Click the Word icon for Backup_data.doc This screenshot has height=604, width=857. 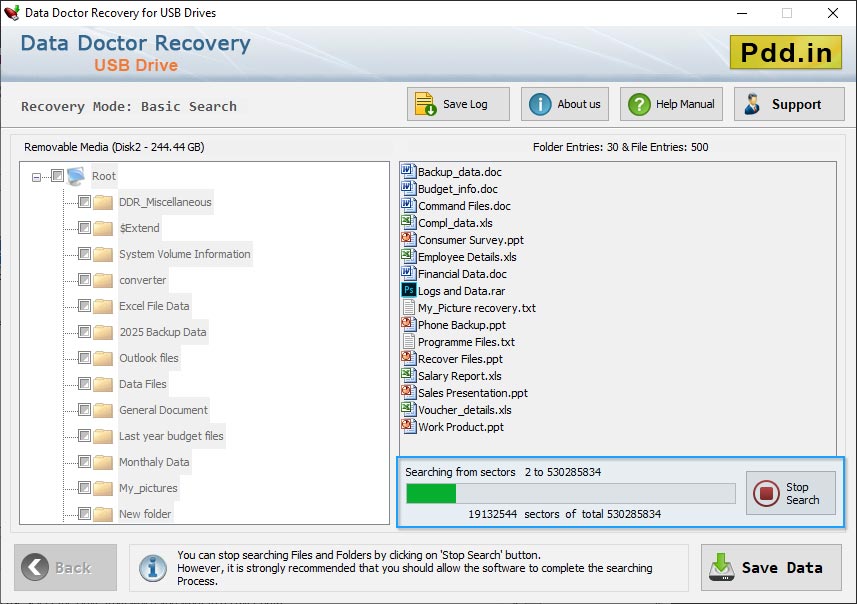[x=408, y=171]
